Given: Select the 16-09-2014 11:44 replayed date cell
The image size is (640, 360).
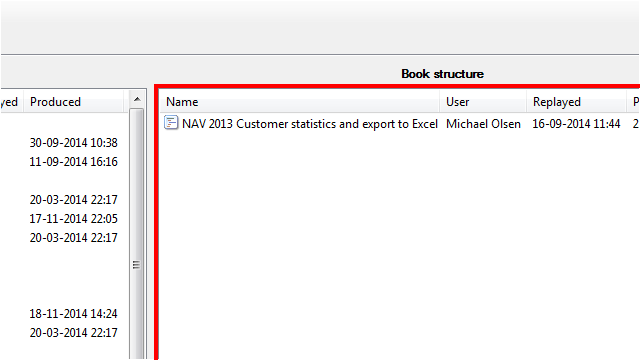Looking at the screenshot, I should (576, 124).
